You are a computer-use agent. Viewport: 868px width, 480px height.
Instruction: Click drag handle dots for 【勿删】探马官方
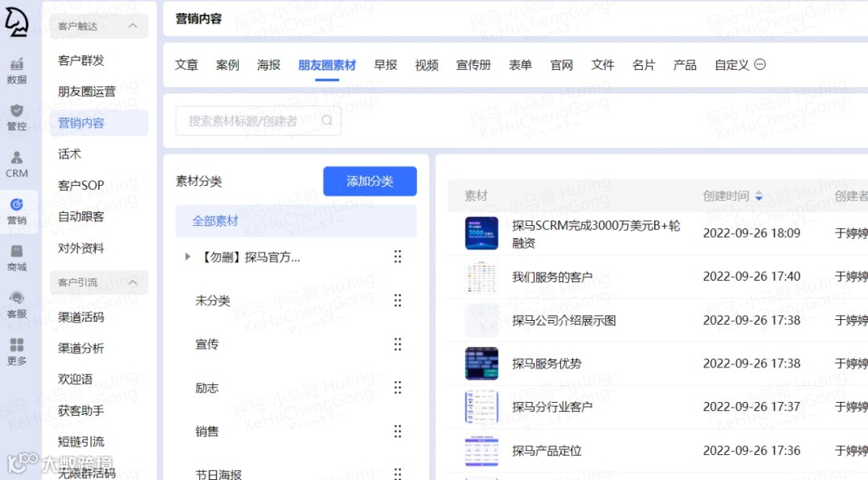398,256
